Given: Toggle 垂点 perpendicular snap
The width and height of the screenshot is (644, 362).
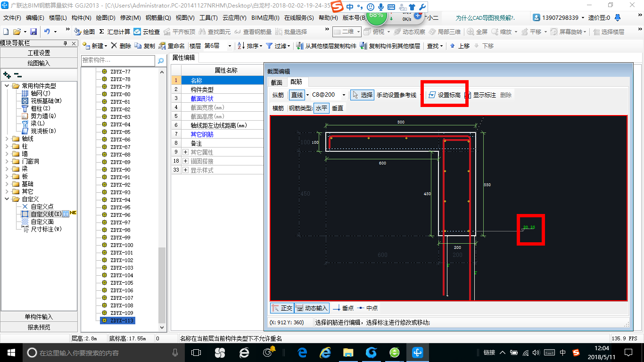Looking at the screenshot, I should pos(343,308).
